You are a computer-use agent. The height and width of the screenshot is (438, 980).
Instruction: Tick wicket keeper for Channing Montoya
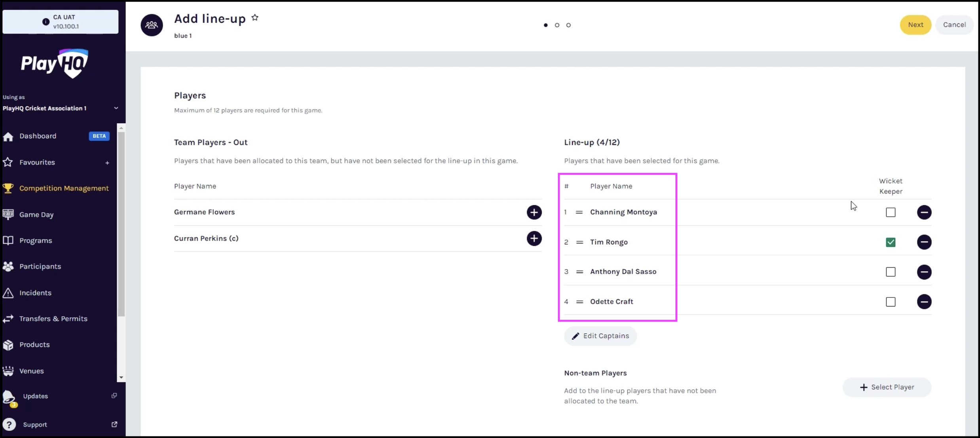click(x=891, y=212)
